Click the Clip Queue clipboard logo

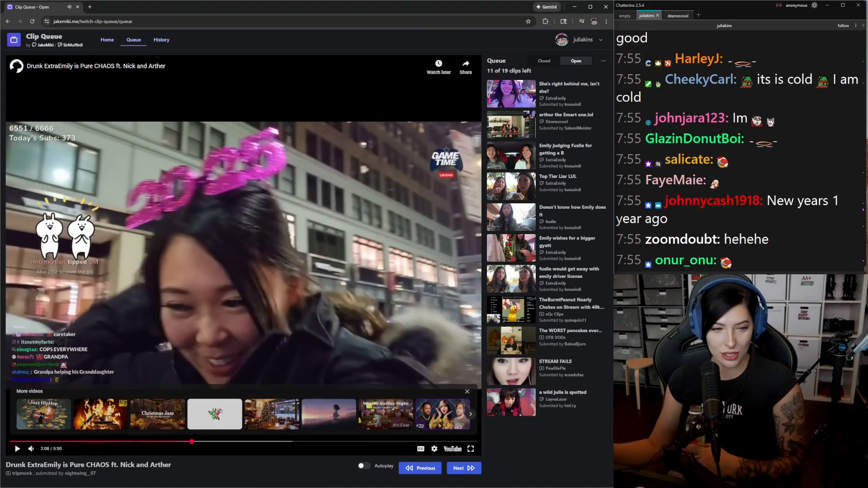tap(14, 39)
